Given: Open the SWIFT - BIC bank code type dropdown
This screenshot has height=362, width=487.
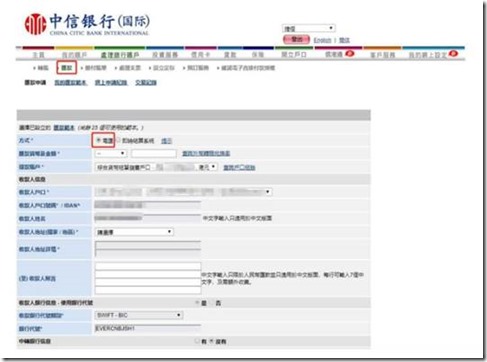Looking at the screenshot, I should pos(139,315).
